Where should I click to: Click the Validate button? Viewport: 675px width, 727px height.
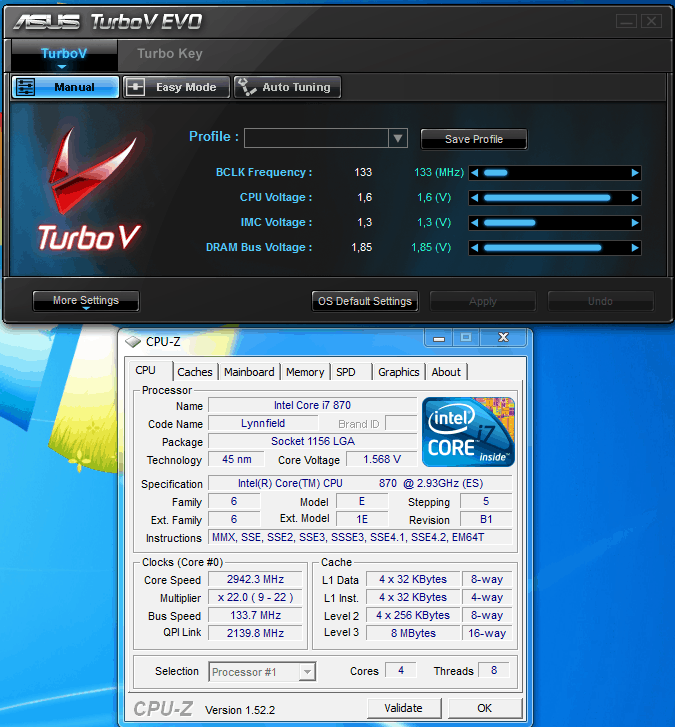(403, 708)
